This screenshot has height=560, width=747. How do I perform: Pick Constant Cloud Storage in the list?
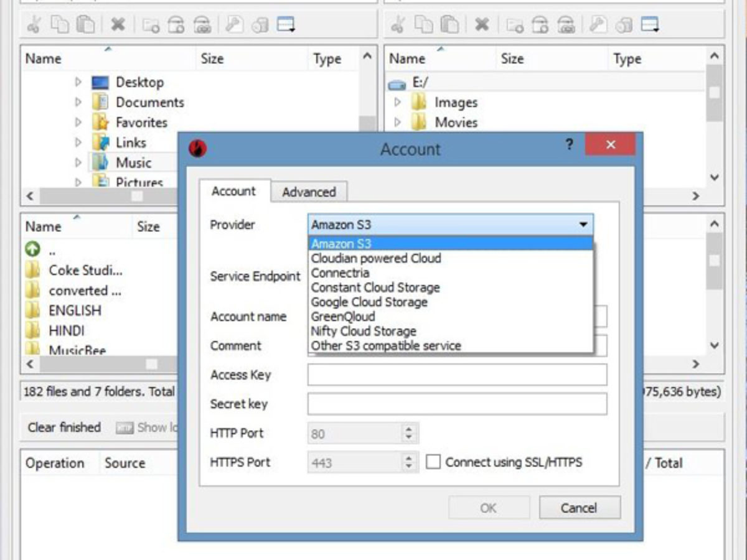(x=451, y=287)
